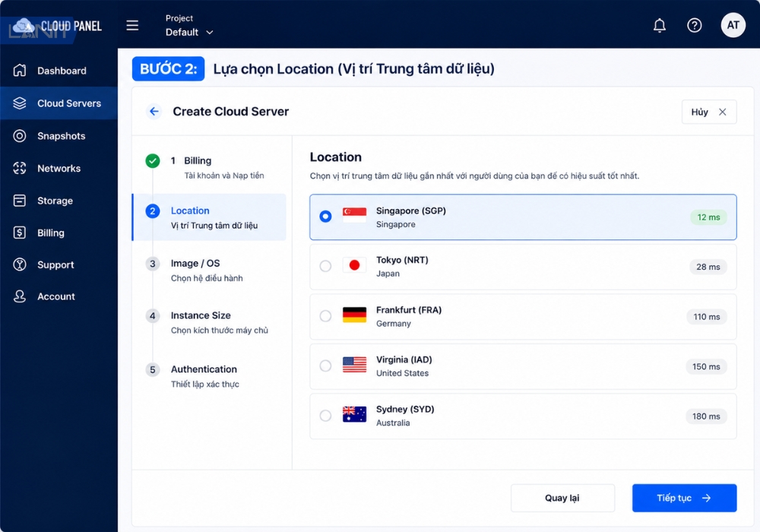Go to the Location wizard step

point(210,217)
